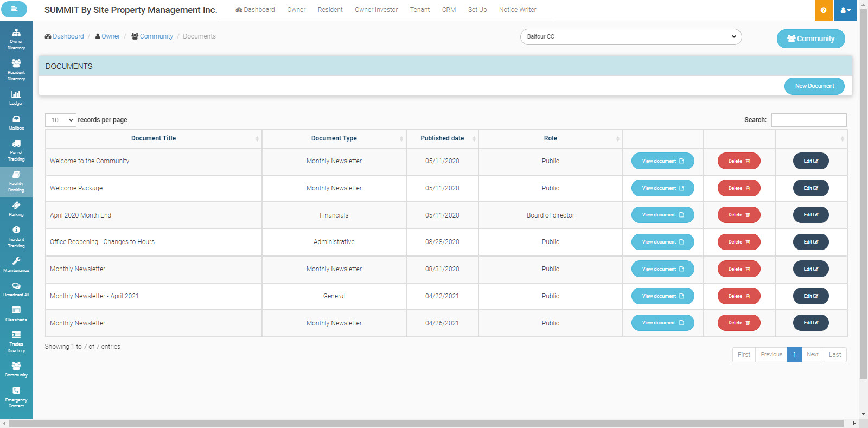Edit Welcome to the Community document
The height and width of the screenshot is (428, 868).
point(810,161)
